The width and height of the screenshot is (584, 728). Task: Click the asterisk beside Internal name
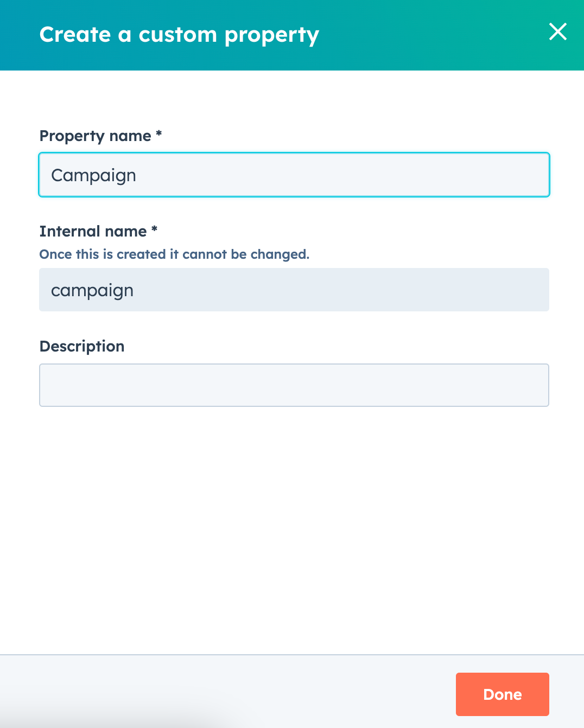point(155,228)
